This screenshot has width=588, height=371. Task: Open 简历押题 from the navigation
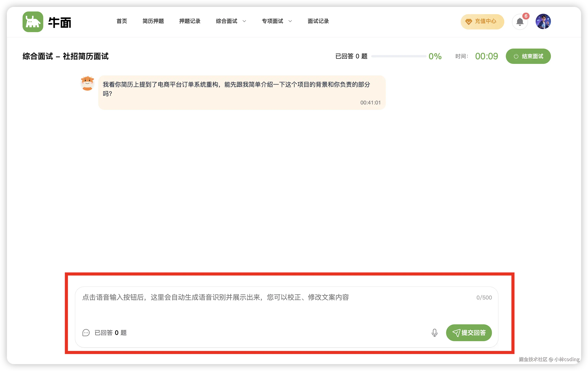[153, 21]
